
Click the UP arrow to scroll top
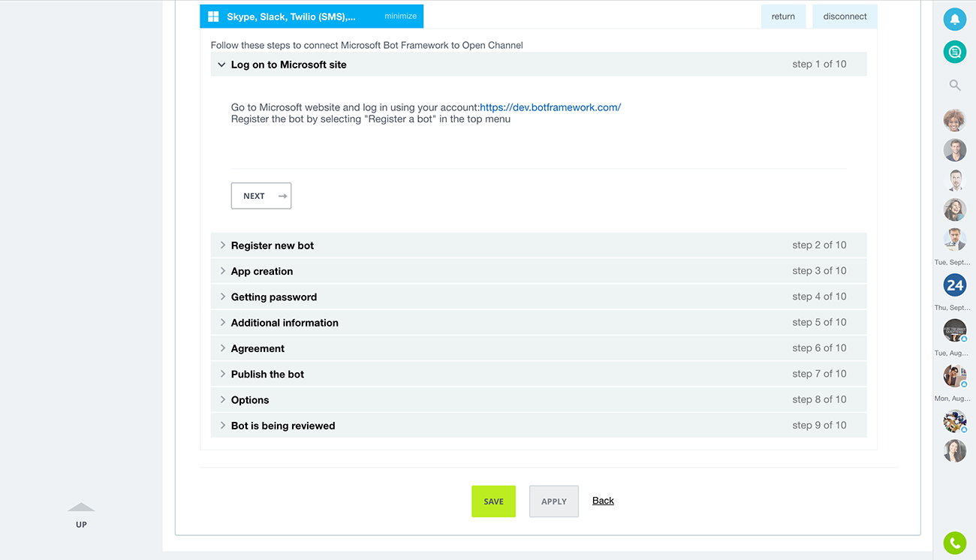coord(81,515)
